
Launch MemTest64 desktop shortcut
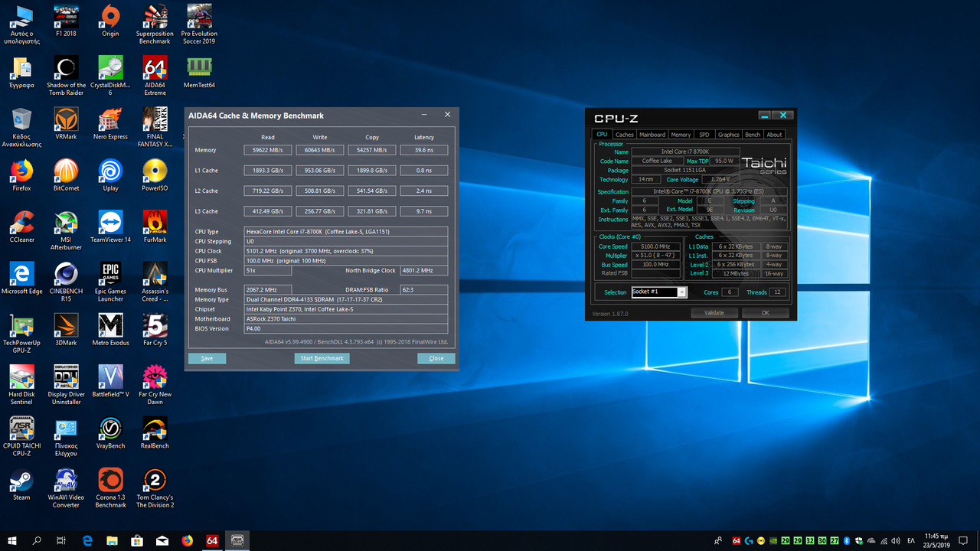pos(199,72)
